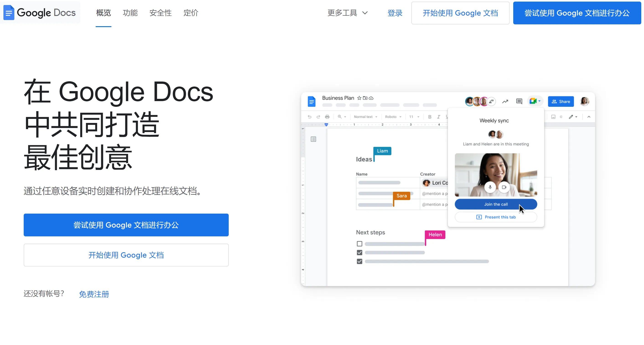Viewport: 644px width, 345px height.
Task: Click the first collaborator avatar
Action: tap(469, 102)
